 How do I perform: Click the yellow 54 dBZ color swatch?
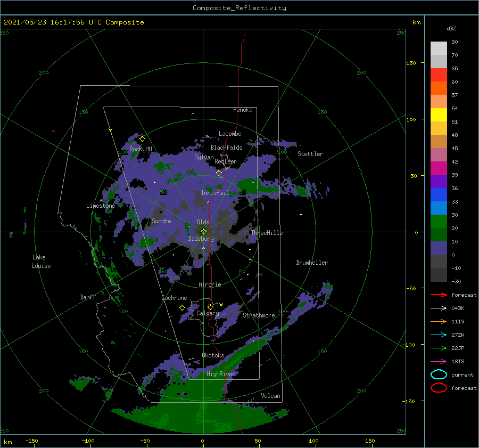tap(439, 115)
